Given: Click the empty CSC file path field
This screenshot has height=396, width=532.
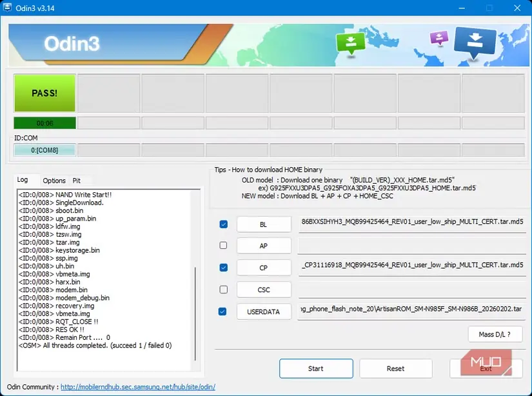Looking at the screenshot, I should tap(412, 289).
